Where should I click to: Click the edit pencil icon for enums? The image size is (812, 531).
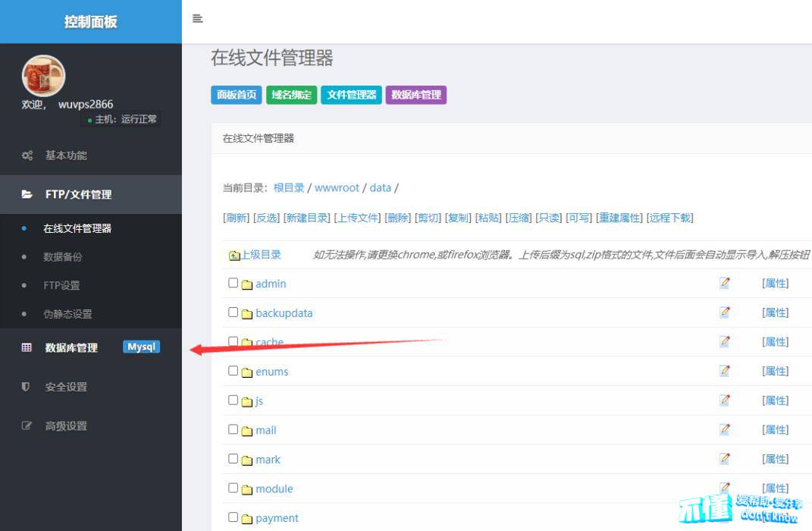coord(724,371)
